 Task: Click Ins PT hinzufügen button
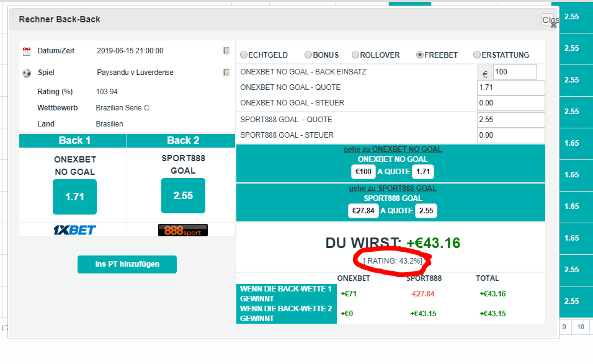click(127, 264)
